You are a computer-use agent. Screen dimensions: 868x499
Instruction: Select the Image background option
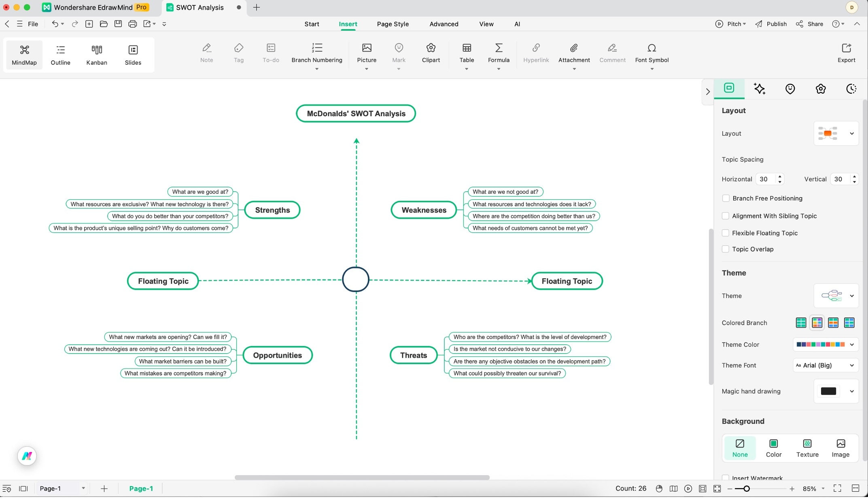coord(840,448)
